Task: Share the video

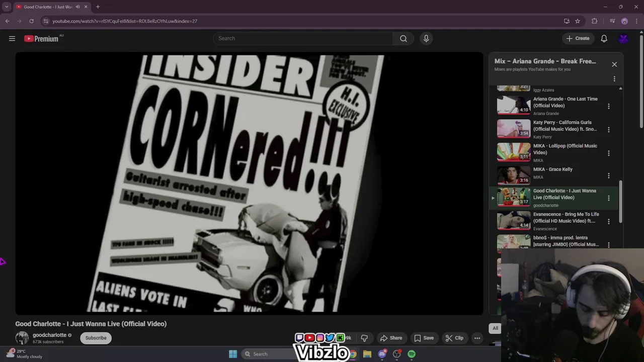Action: (x=391, y=338)
